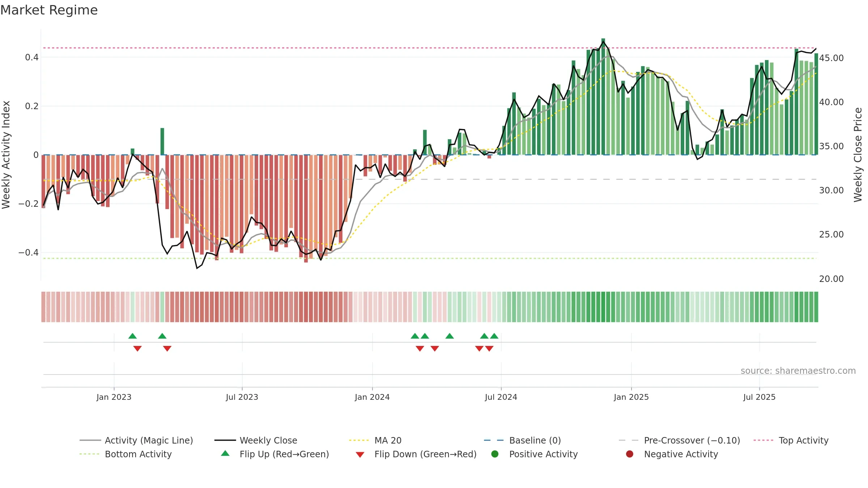
Task: Click the 45.00 price axis value
Action: 831,58
